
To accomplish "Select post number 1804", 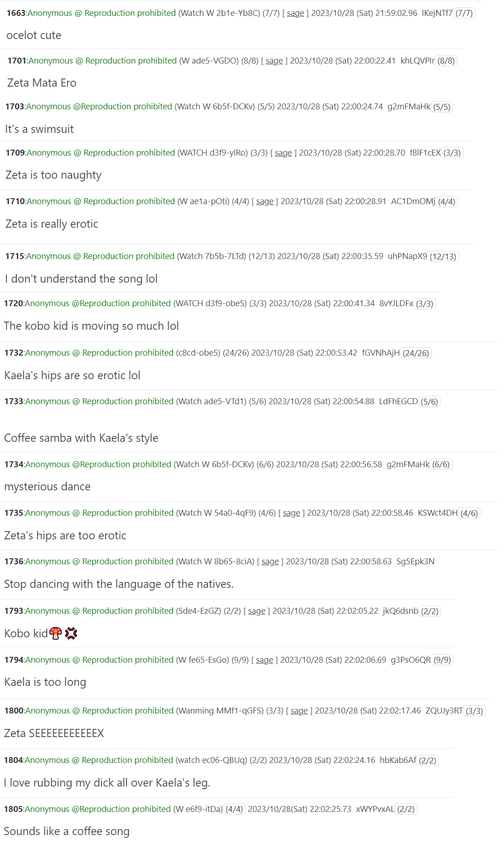I will pos(13,760).
